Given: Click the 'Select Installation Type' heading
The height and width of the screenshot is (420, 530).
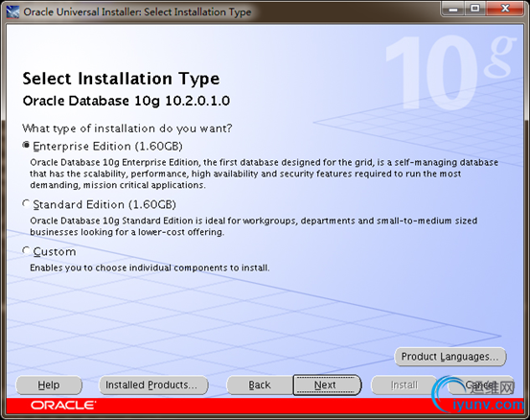Looking at the screenshot, I should pyautogui.click(x=121, y=80).
